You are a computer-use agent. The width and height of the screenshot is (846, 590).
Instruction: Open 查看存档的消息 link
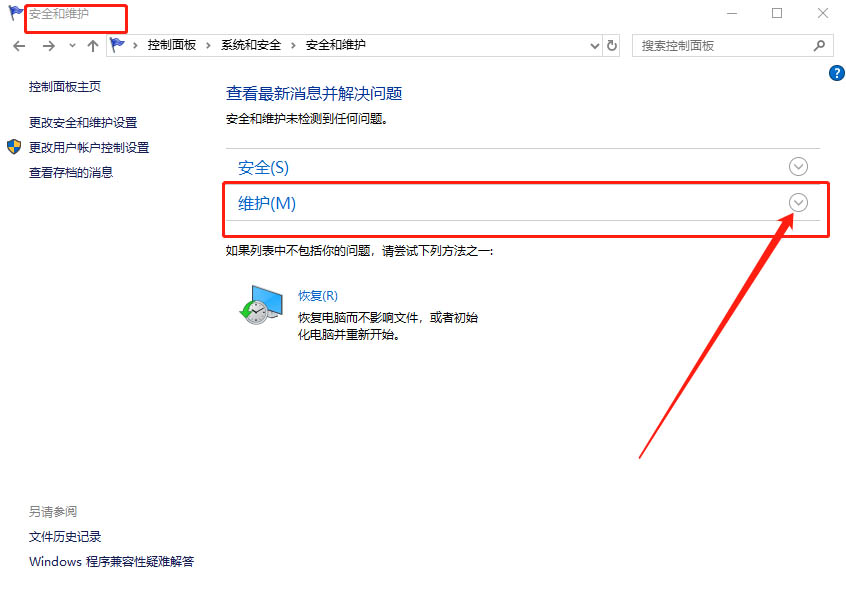point(71,172)
